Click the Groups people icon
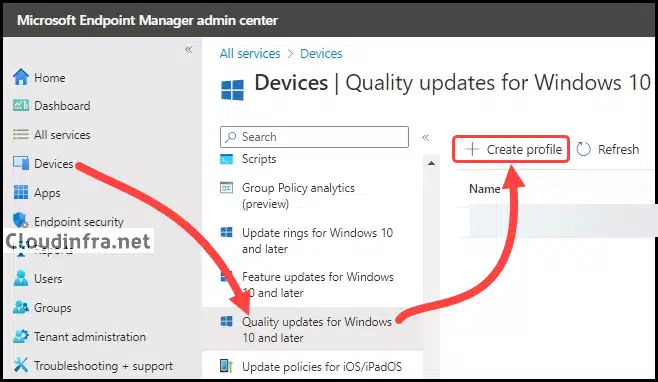658x382 pixels. (x=21, y=307)
